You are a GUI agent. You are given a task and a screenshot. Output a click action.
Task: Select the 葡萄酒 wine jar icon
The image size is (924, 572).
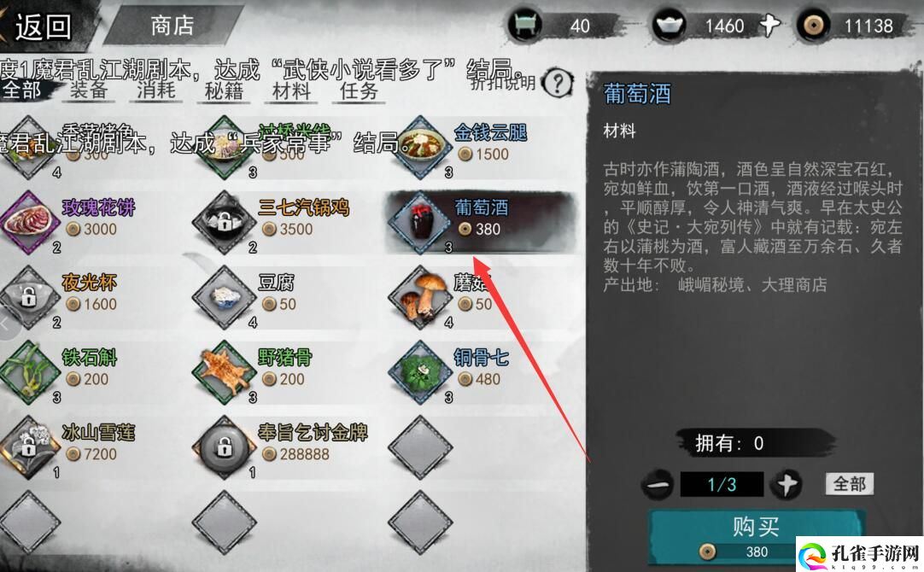tap(419, 223)
